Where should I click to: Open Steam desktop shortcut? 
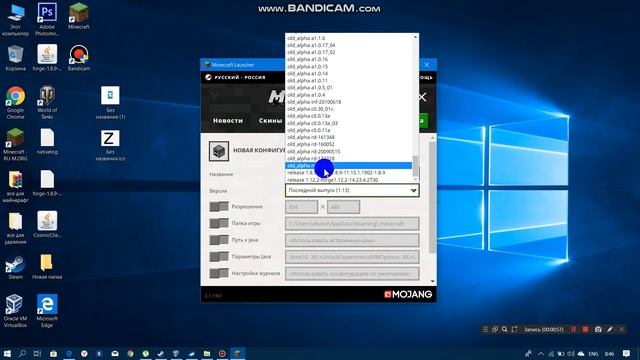point(16,267)
